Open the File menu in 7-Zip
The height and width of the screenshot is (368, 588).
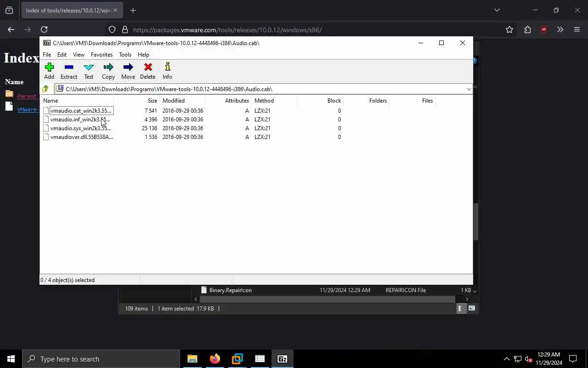tap(47, 54)
